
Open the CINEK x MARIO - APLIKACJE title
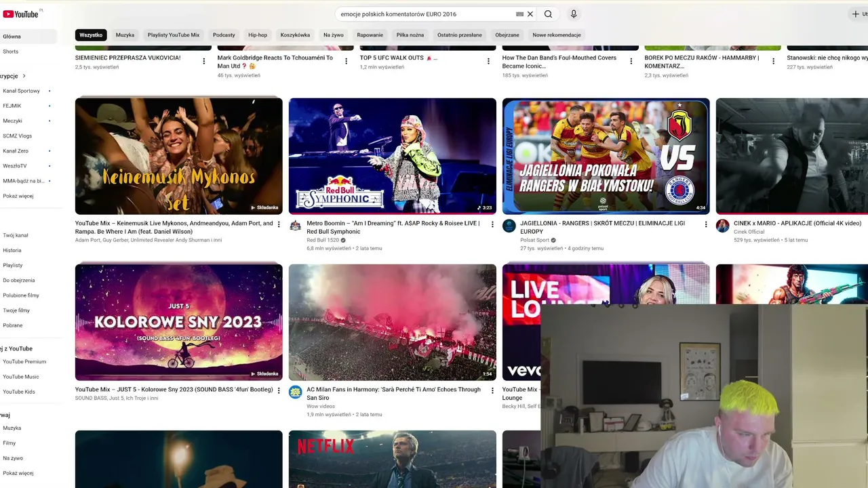tap(797, 224)
